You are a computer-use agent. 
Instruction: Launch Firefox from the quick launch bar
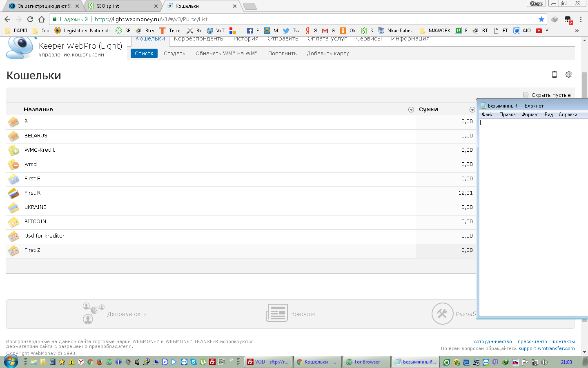coord(99,362)
